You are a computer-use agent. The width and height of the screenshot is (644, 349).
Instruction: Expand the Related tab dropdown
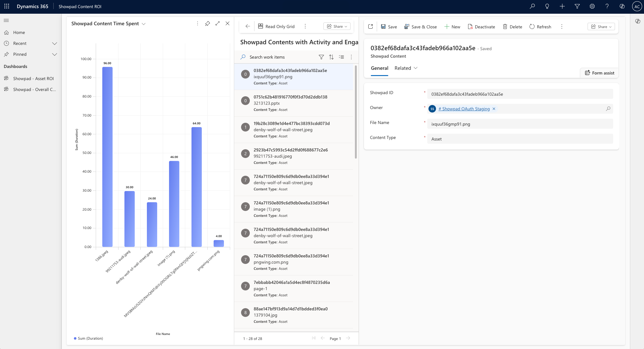click(x=415, y=68)
